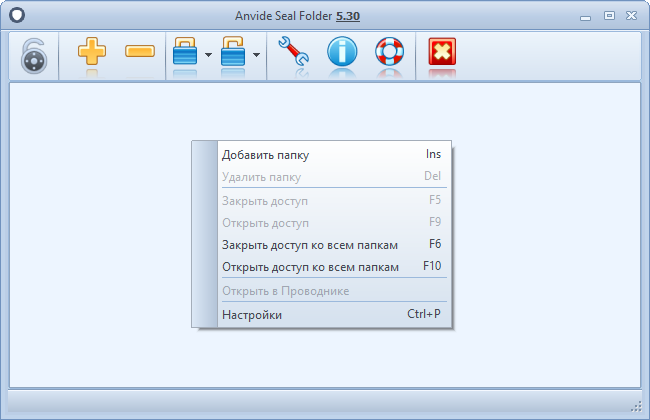Open the blue info icon
Viewport: 650px width, 420px height.
coord(342,51)
